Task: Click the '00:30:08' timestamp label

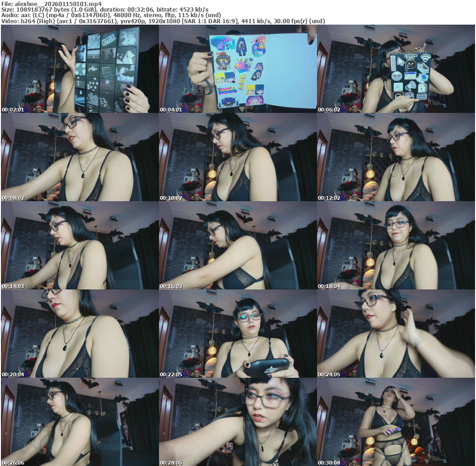Action: 330,463
